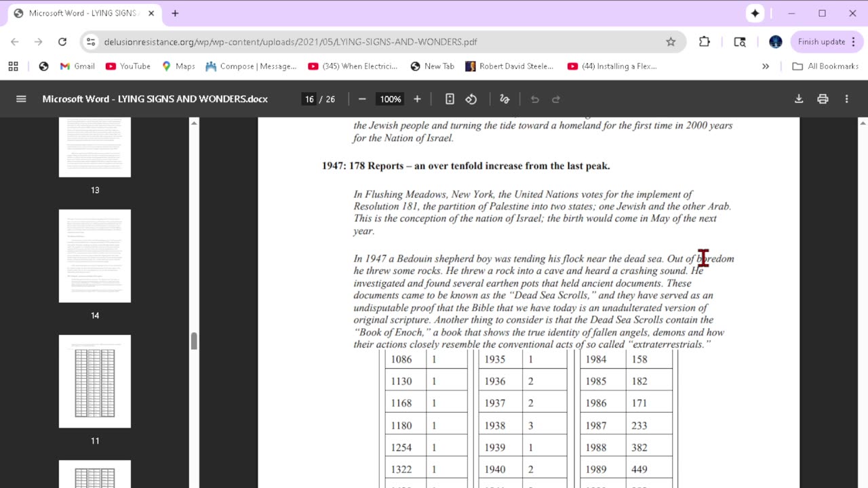Close the Microsoft Word PDF tab
The width and height of the screenshot is (868, 488).
click(150, 13)
